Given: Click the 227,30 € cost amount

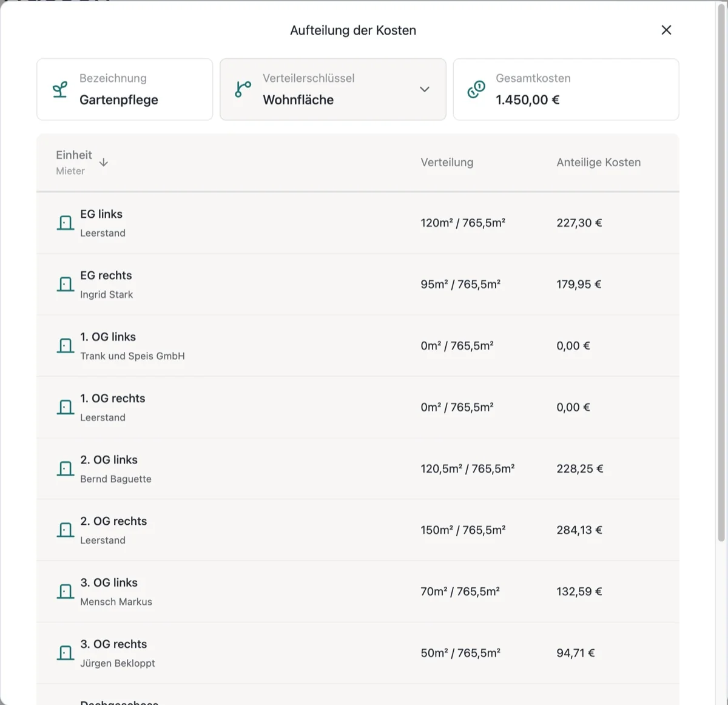Looking at the screenshot, I should pos(579,223).
